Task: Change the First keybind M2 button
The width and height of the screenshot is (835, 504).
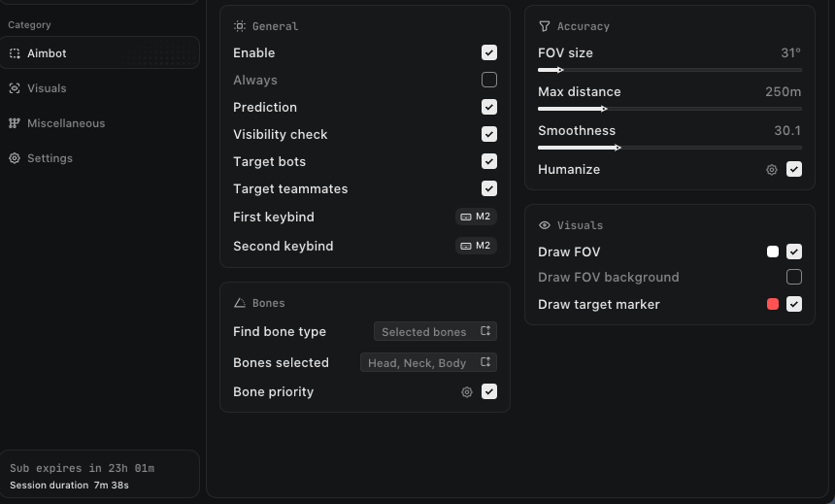Action: (476, 217)
